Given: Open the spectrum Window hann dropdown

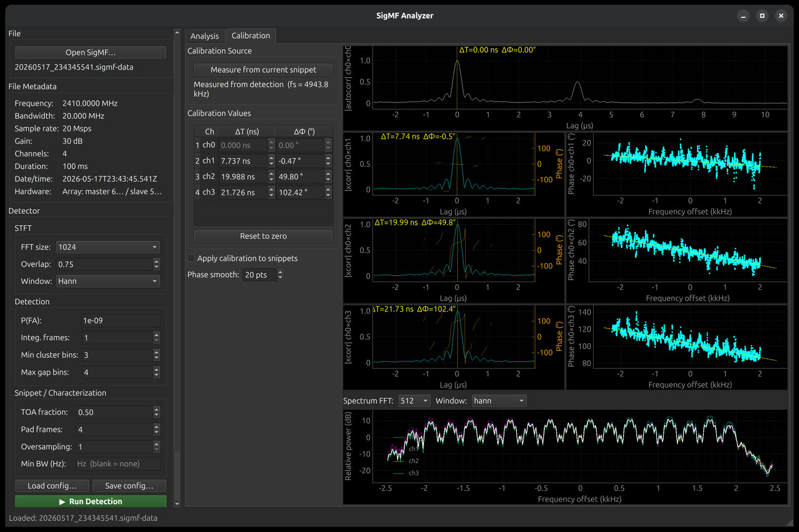Looking at the screenshot, I should (499, 401).
